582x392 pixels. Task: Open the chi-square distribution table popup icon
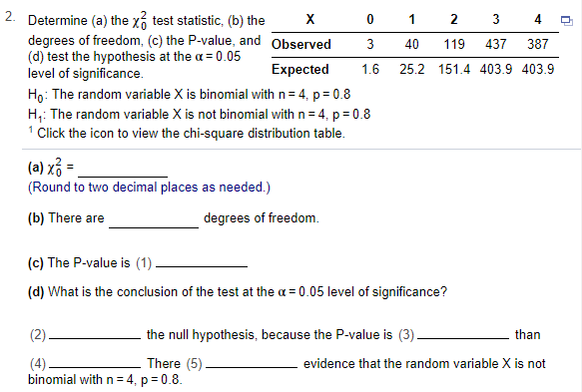(x=566, y=21)
